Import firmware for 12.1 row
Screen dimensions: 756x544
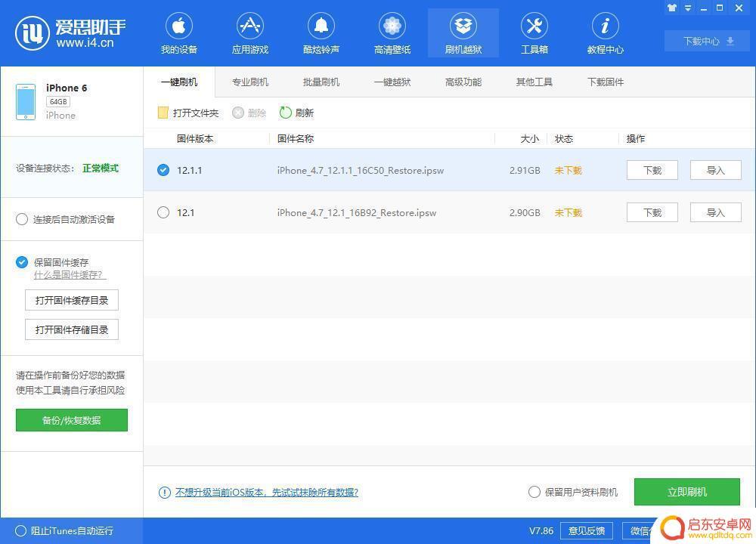715,212
